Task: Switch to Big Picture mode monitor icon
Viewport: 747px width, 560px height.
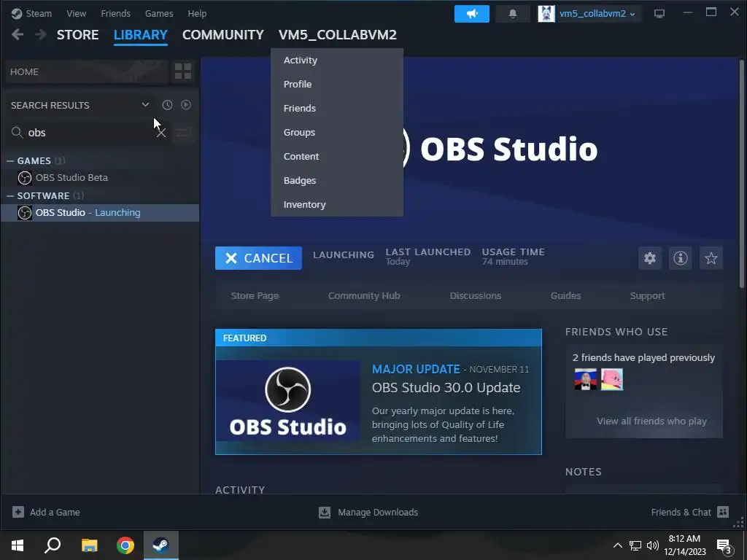Action: pos(659,14)
